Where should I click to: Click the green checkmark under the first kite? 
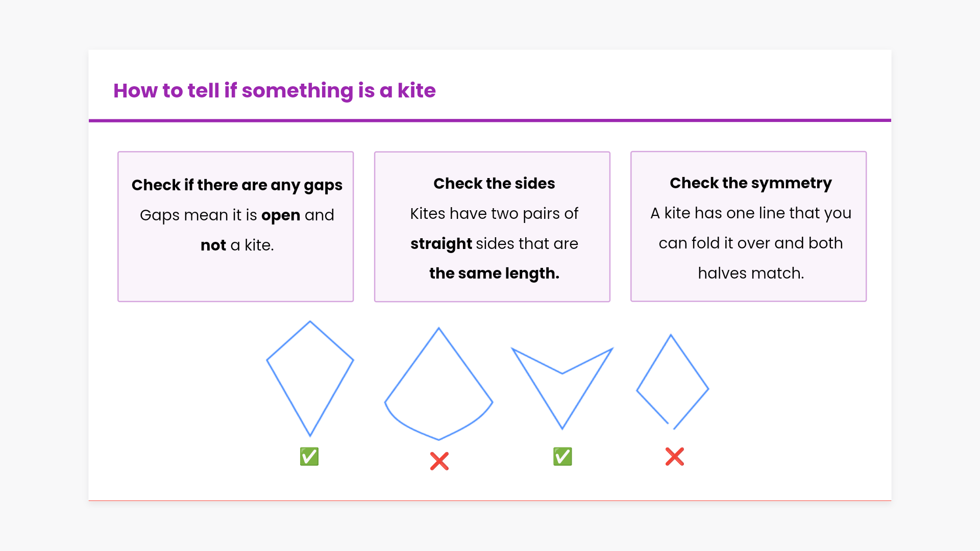pyautogui.click(x=309, y=457)
